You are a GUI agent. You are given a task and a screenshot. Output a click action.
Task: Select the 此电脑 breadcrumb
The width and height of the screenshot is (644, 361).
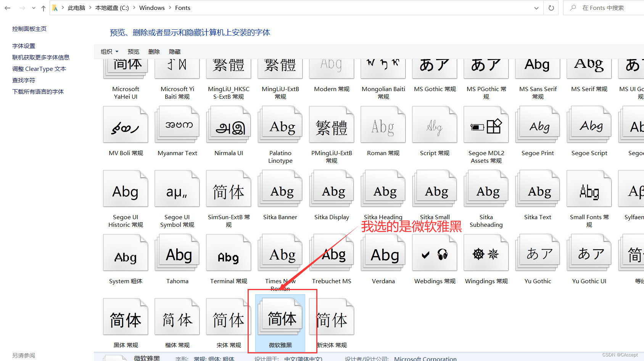77,8
